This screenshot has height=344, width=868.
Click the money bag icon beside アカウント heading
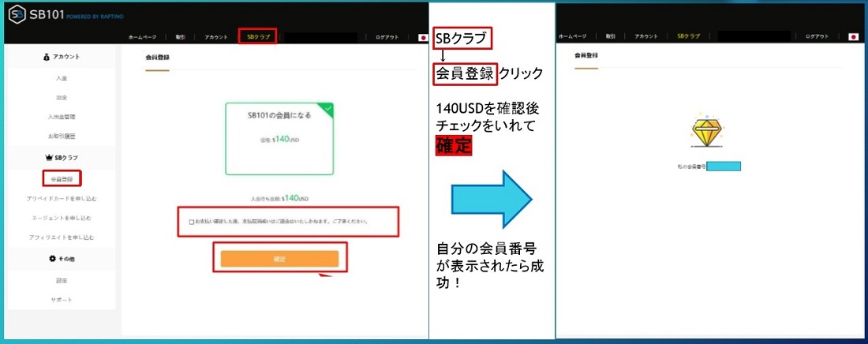click(47, 57)
